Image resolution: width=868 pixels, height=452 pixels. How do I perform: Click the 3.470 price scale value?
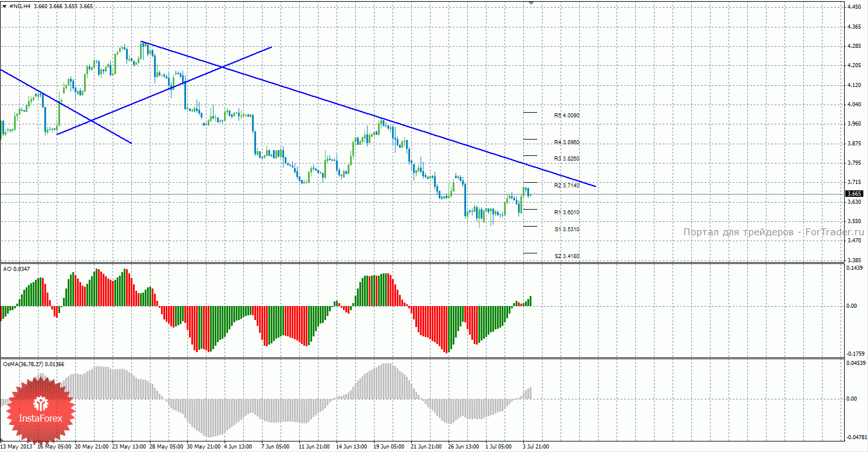tap(853, 241)
